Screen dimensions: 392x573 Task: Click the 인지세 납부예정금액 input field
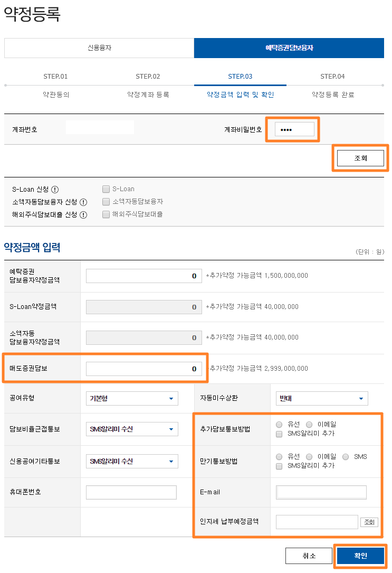(x=317, y=522)
